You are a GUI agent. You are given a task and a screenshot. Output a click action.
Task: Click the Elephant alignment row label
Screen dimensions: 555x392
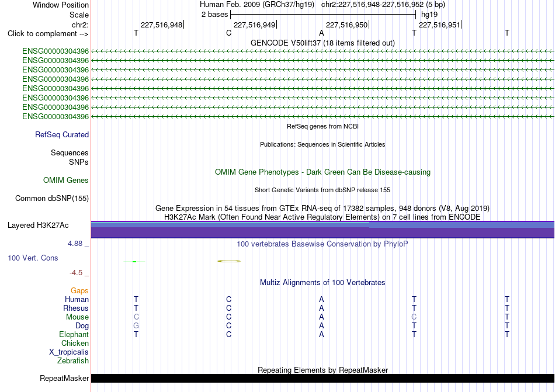[74, 334]
